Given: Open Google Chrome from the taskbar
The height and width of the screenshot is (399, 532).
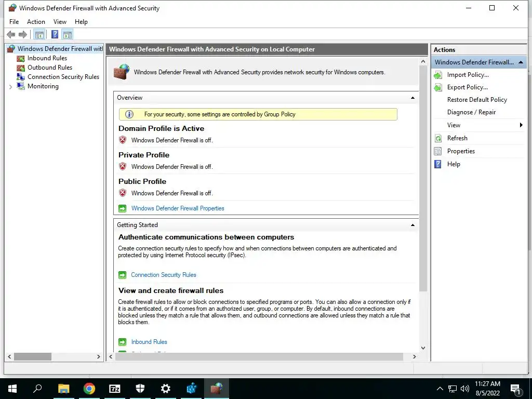Looking at the screenshot, I should pyautogui.click(x=89, y=388).
